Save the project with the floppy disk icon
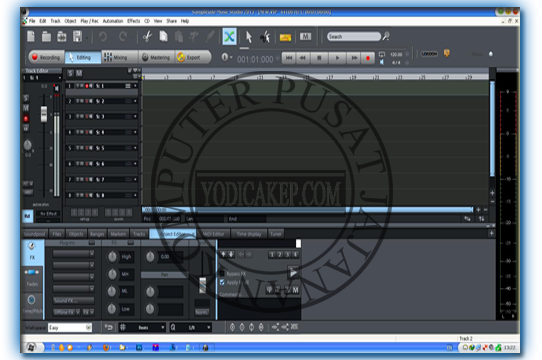This screenshot has height=360, width=542. pos(77,36)
